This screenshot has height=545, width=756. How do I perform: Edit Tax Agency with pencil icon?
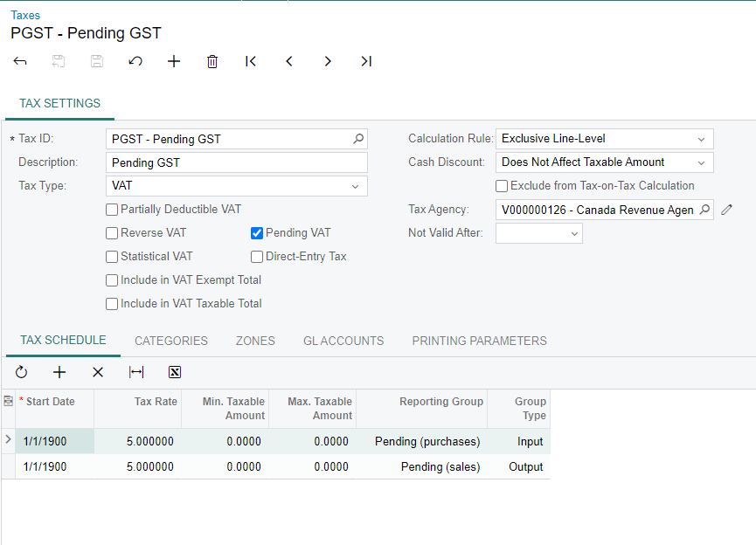coord(726,210)
